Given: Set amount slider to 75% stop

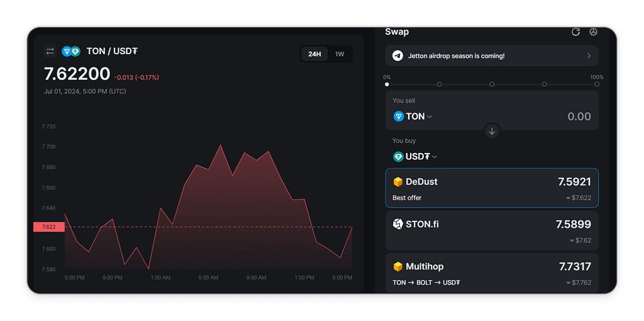Looking at the screenshot, I should tap(544, 84).
